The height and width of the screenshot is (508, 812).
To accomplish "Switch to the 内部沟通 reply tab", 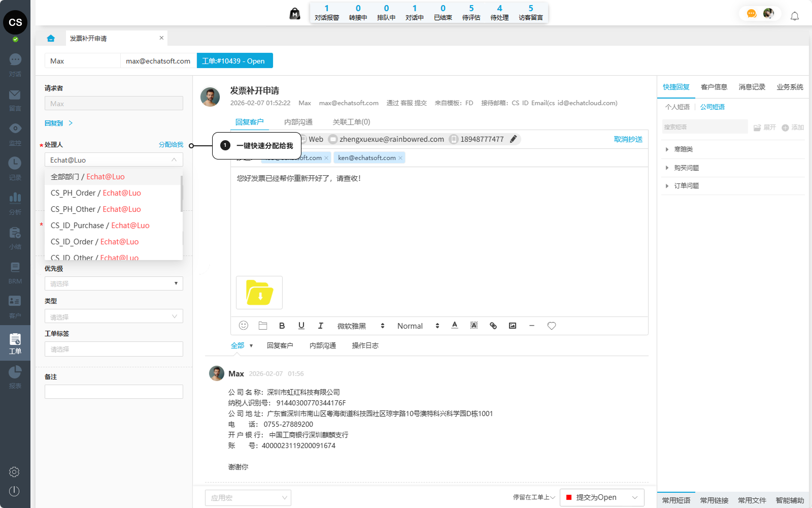I will point(298,122).
